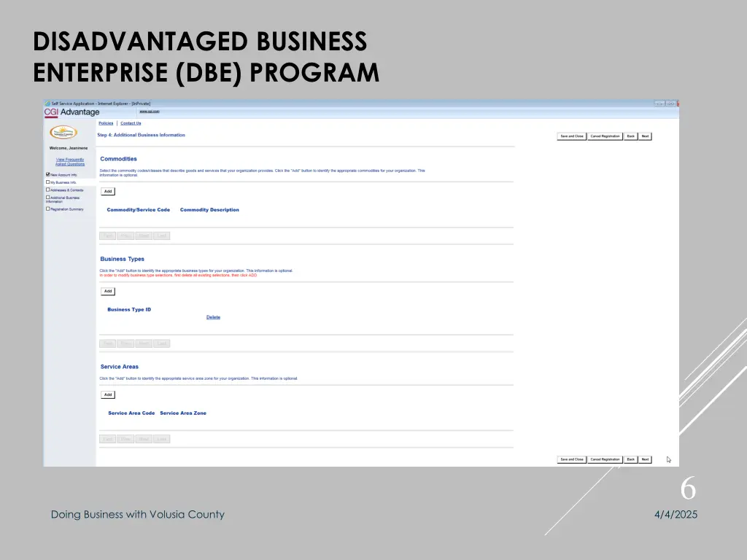Click Add button under Service Areas
Viewport: 747px width, 560px height.
click(x=108, y=394)
